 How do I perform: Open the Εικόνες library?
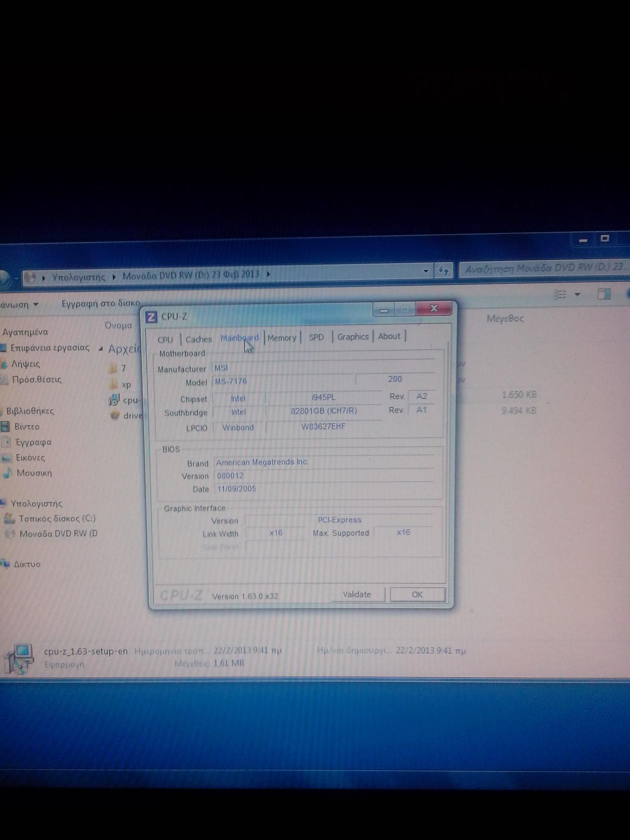(x=30, y=458)
